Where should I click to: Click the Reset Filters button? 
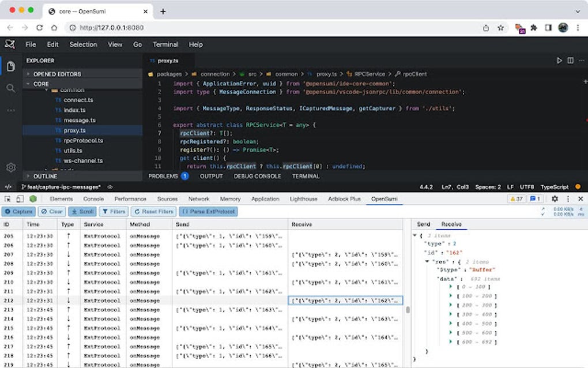[x=153, y=212]
